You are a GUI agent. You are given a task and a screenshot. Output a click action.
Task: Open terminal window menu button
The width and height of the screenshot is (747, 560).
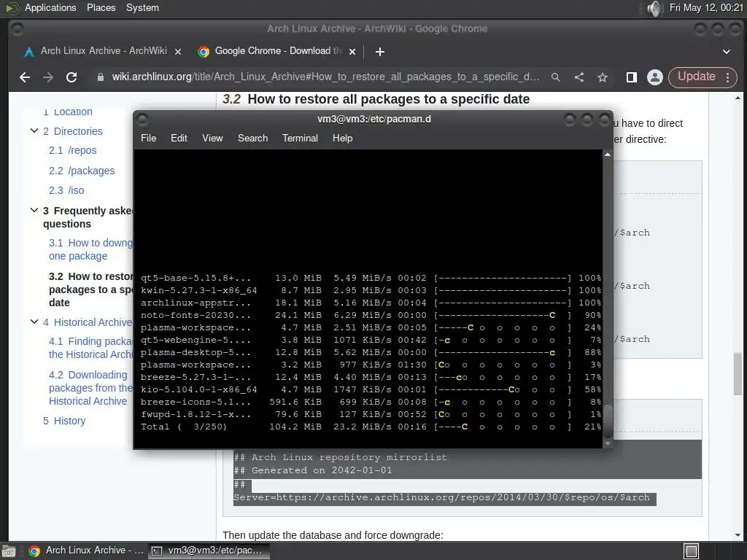142,119
